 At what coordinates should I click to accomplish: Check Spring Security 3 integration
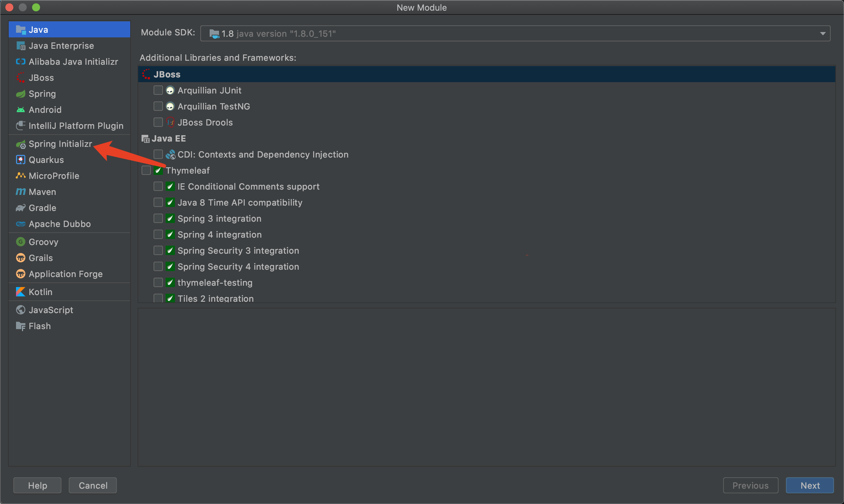click(x=158, y=251)
